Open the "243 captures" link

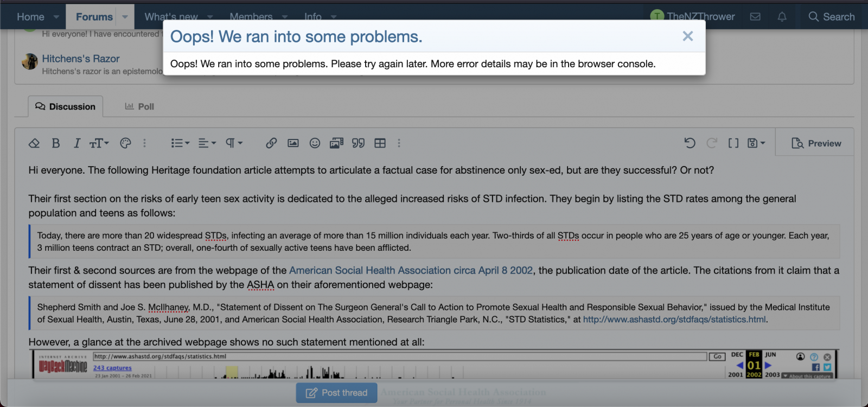tap(112, 368)
